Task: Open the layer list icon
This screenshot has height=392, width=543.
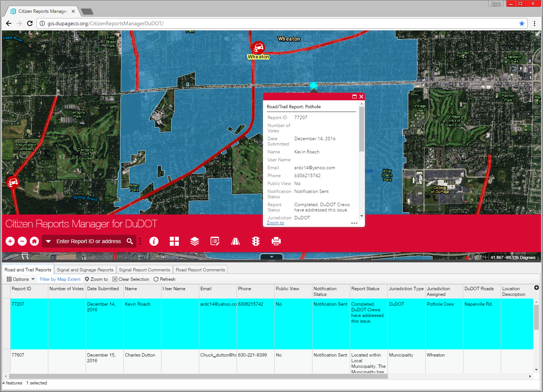Action: point(195,241)
